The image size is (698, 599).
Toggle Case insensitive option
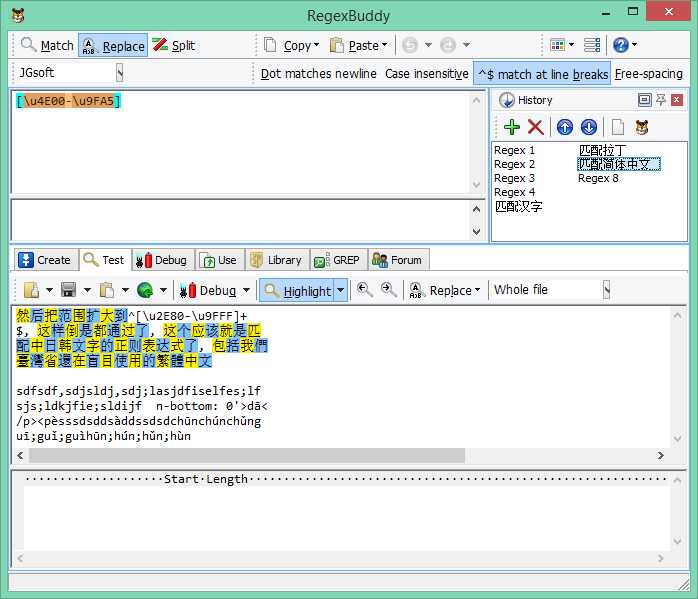tap(426, 73)
